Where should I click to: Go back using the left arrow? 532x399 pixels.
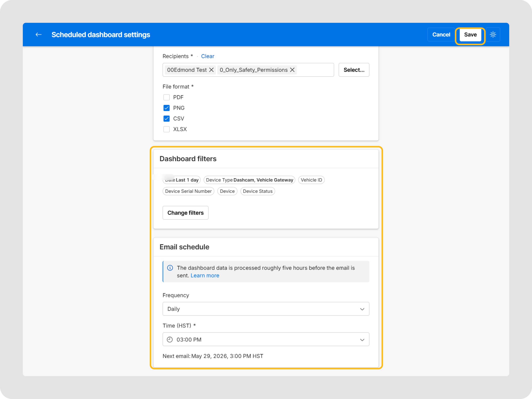(x=39, y=35)
